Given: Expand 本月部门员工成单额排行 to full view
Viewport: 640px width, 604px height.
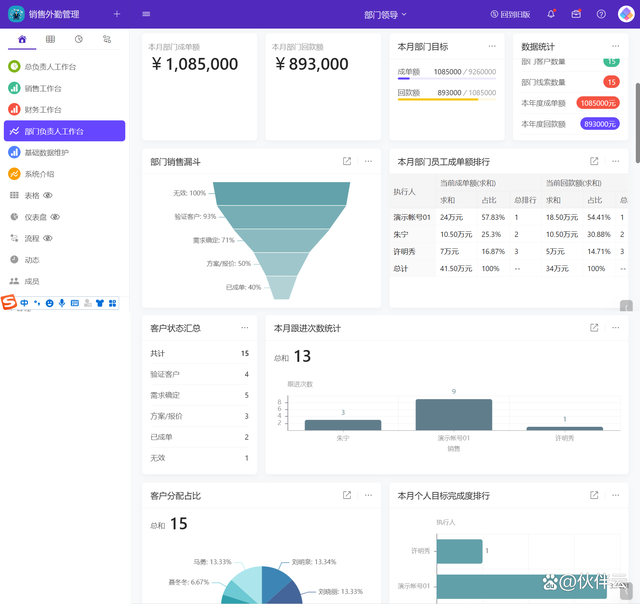Looking at the screenshot, I should [x=594, y=161].
